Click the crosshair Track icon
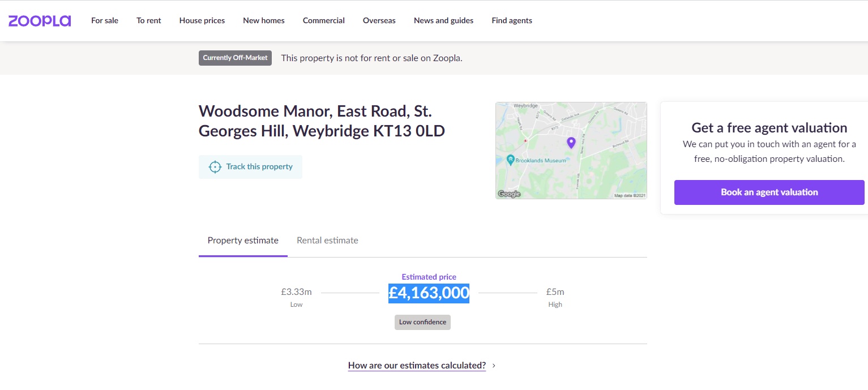868x390 pixels. pyautogui.click(x=215, y=167)
